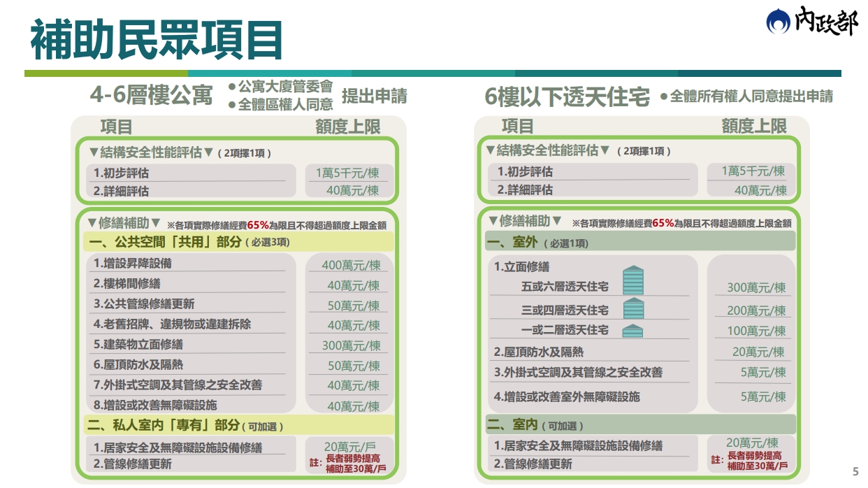868x488 pixels.
Task: Click the light green segment of the title divider bar
Action: 106,73
